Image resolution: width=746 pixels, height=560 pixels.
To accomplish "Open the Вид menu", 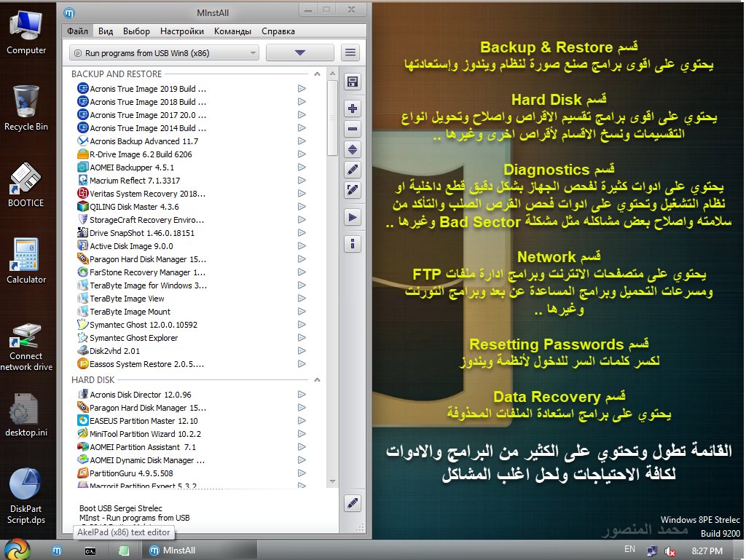I will pyautogui.click(x=106, y=31).
